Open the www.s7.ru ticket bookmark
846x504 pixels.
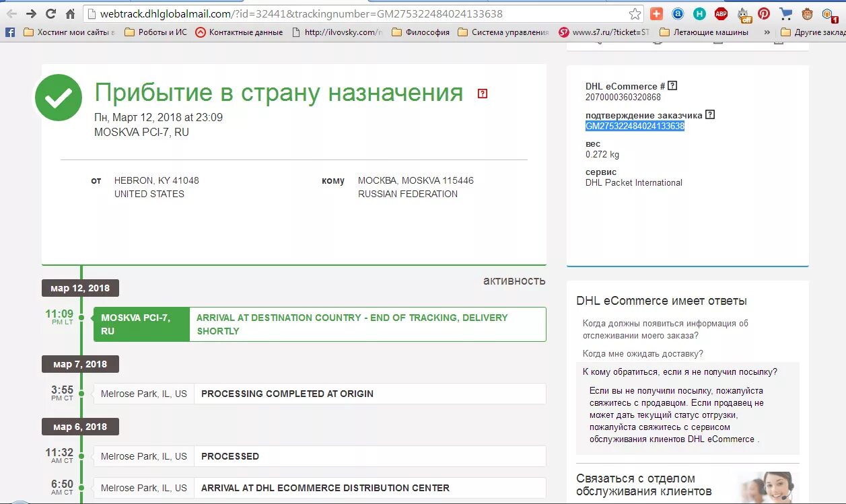(604, 32)
